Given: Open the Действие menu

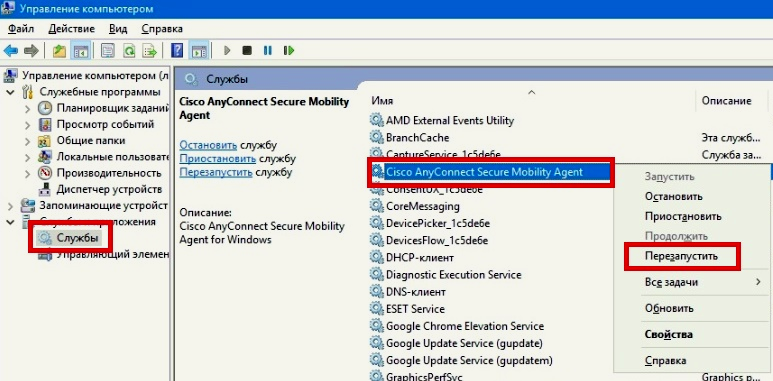Looking at the screenshot, I should click(x=72, y=29).
